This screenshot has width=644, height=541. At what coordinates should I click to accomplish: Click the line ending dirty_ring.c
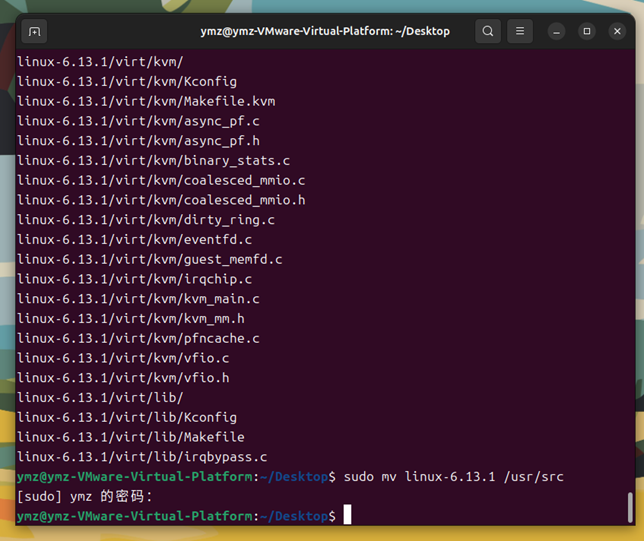coord(146,219)
